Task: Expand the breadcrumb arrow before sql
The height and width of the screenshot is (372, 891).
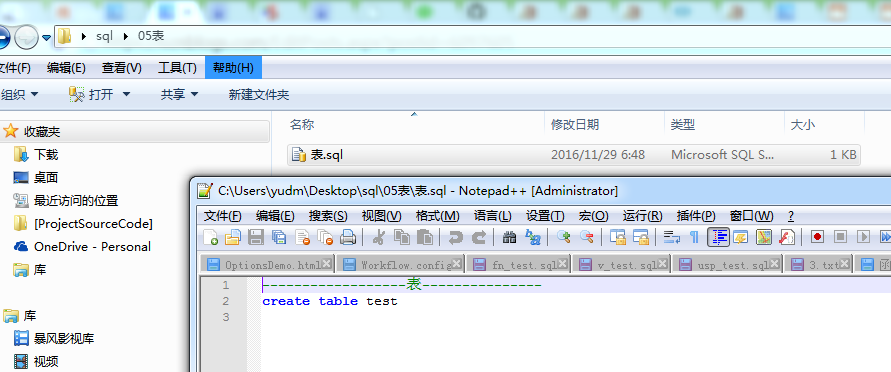Action: 84,37
